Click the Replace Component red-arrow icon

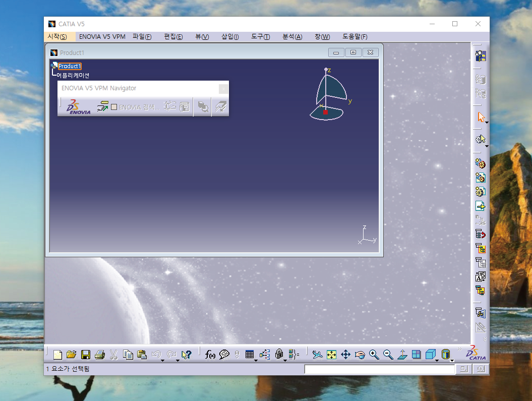(x=481, y=234)
